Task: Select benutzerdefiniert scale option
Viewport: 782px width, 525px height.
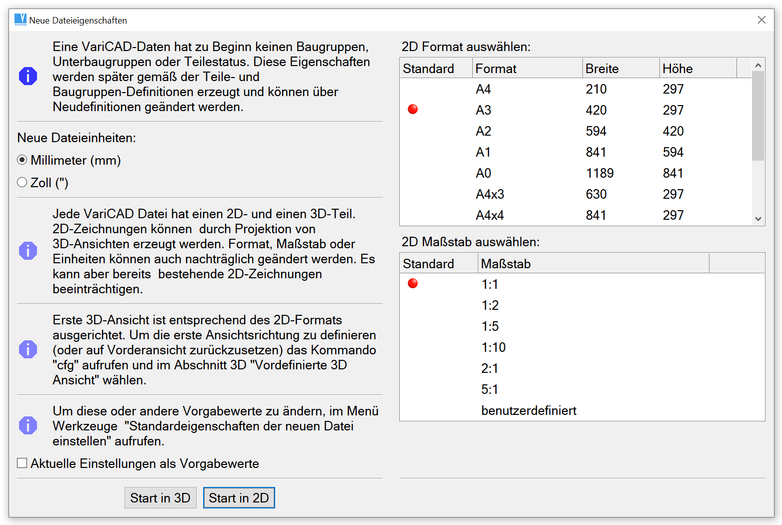Action: pyautogui.click(x=528, y=410)
